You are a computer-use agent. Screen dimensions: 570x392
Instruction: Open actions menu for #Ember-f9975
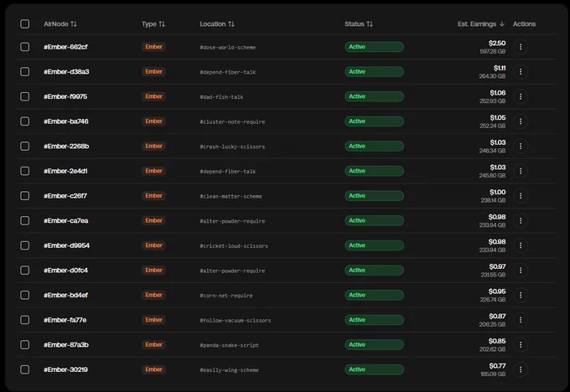[521, 96]
